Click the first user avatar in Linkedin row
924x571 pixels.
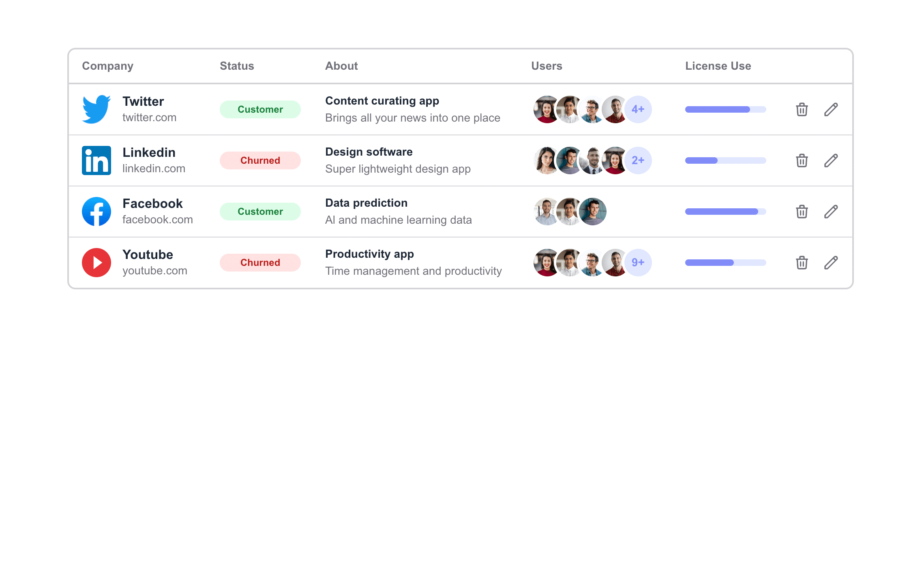pos(545,160)
